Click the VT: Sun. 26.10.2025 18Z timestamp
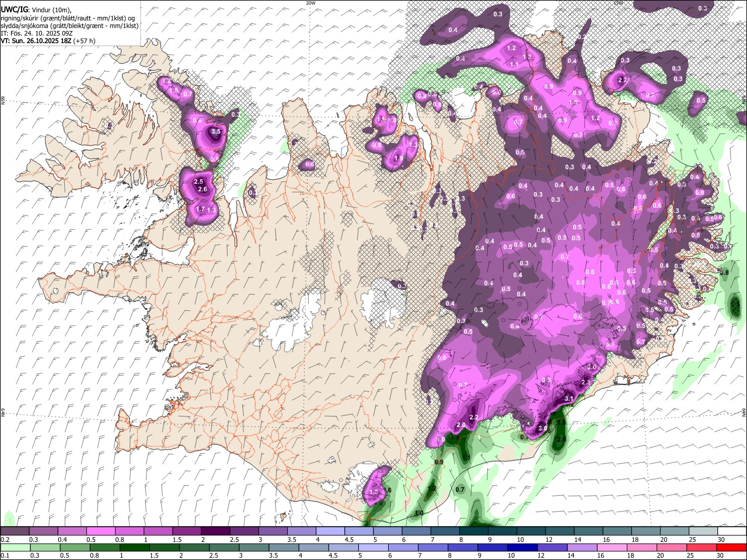The width and height of the screenshot is (747, 560). [x=36, y=41]
